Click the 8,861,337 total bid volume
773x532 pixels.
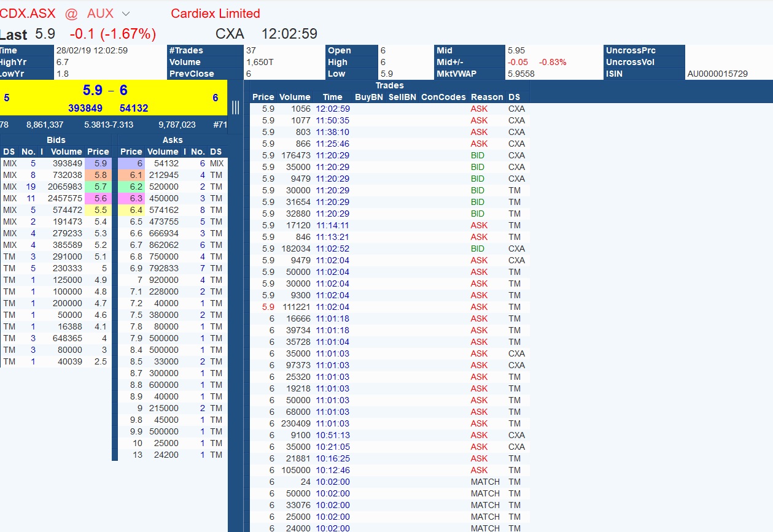45,125
